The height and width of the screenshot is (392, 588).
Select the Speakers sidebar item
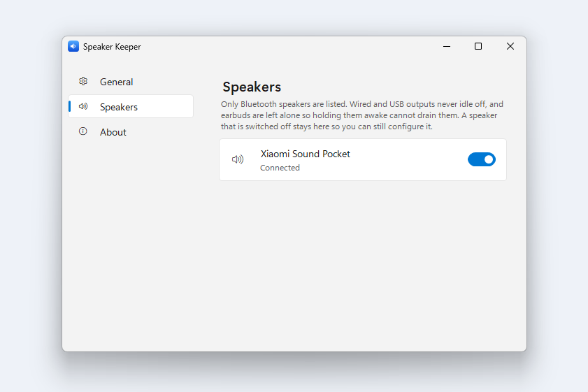coord(131,107)
